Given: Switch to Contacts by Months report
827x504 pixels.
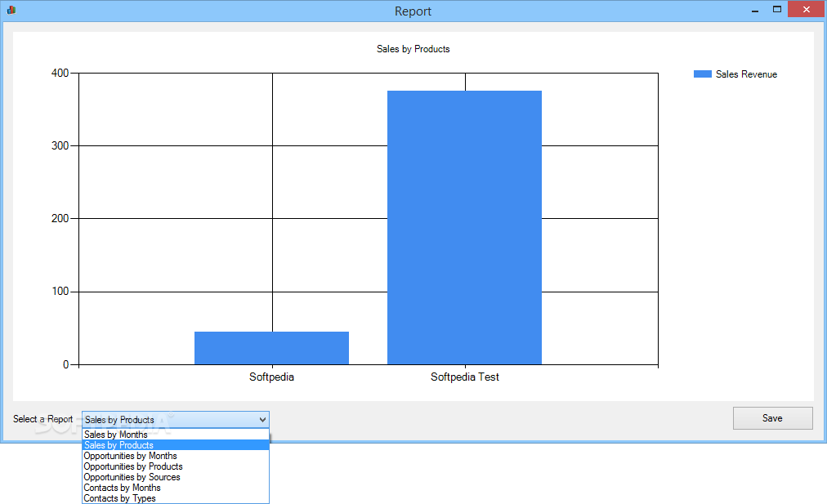Looking at the screenshot, I should tap(176, 488).
